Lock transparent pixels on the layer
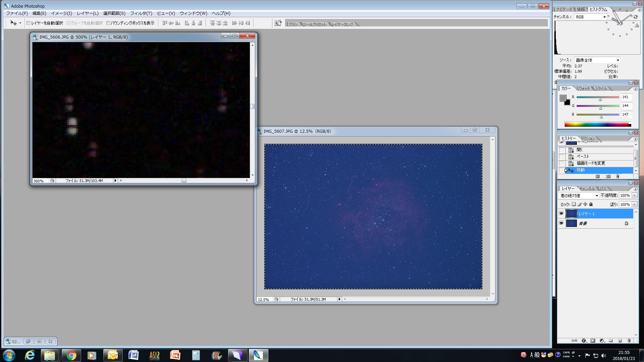This screenshot has height=362, width=644. tap(574, 204)
